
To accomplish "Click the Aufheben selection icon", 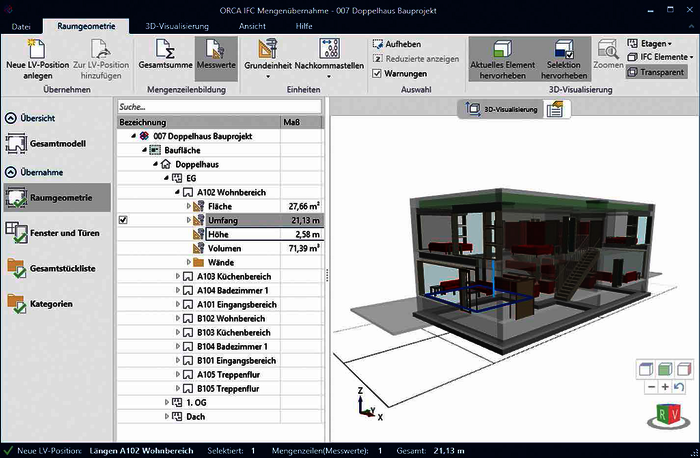I will click(378, 44).
